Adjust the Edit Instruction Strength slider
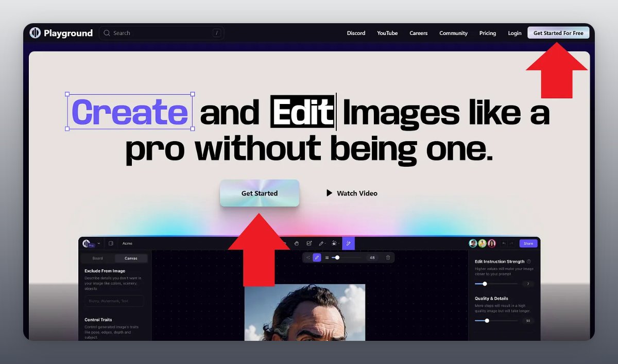 496,284
